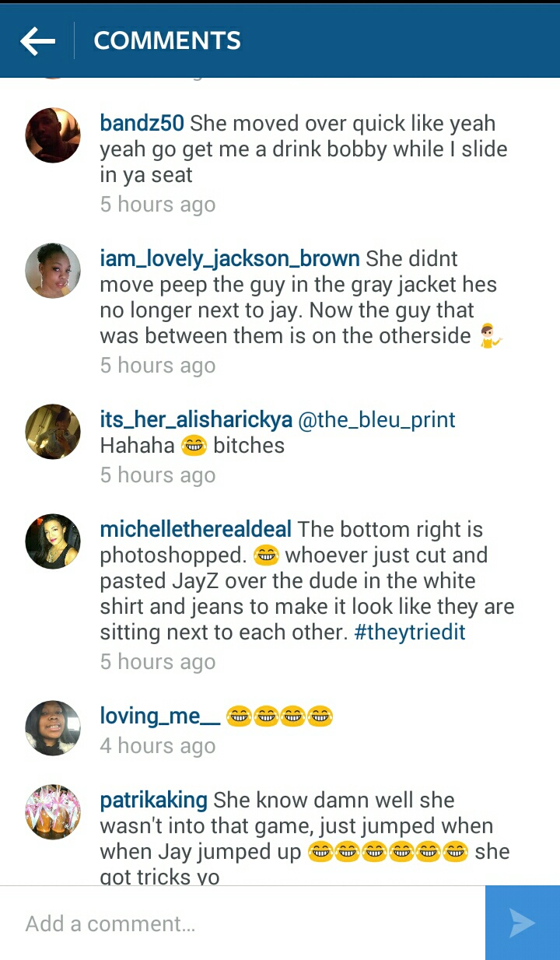Tap the COMMENTS header title

pos(167,40)
